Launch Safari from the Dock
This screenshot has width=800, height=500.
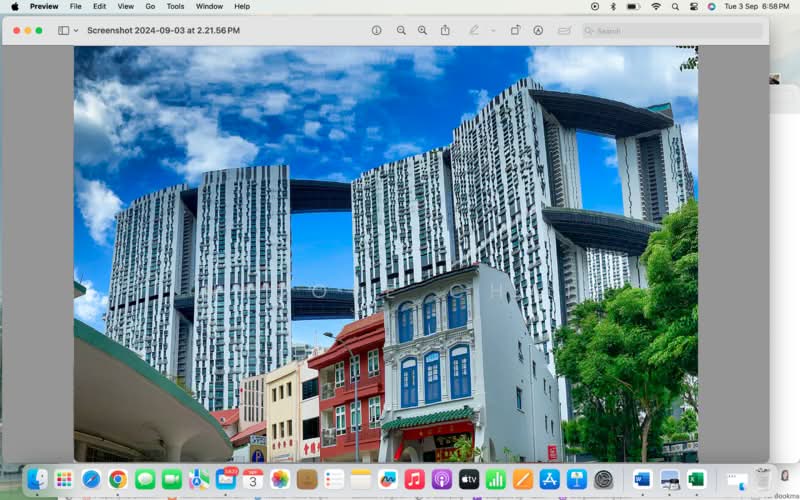(x=91, y=480)
